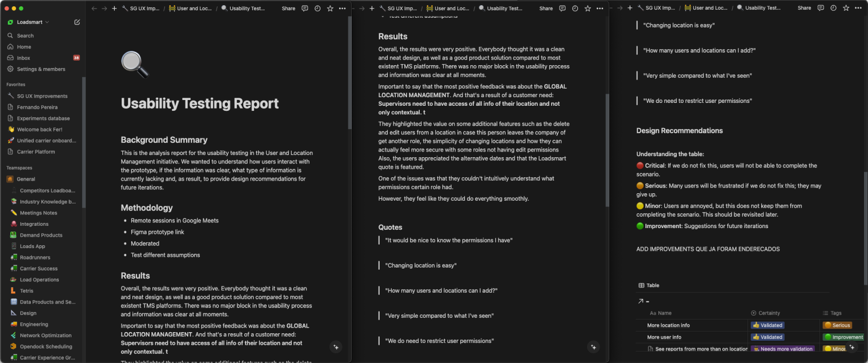
Task: Click the middle window's vertical scrollbar
Action: tap(607, 150)
